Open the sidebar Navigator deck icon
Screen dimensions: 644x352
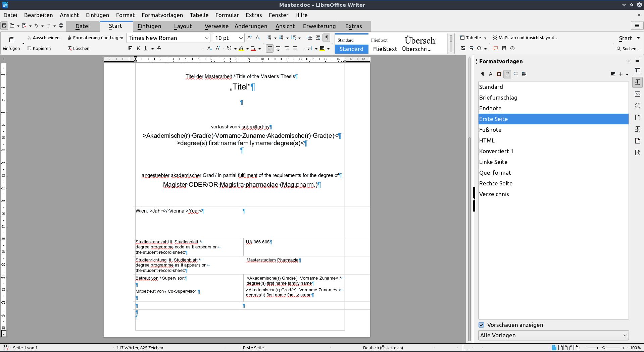pos(638,106)
